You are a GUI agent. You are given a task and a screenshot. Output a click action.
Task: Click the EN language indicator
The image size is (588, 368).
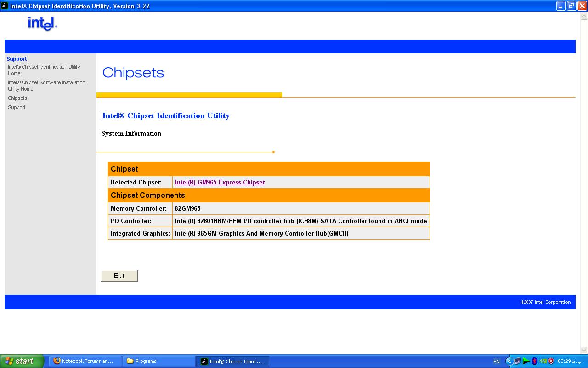coord(497,362)
